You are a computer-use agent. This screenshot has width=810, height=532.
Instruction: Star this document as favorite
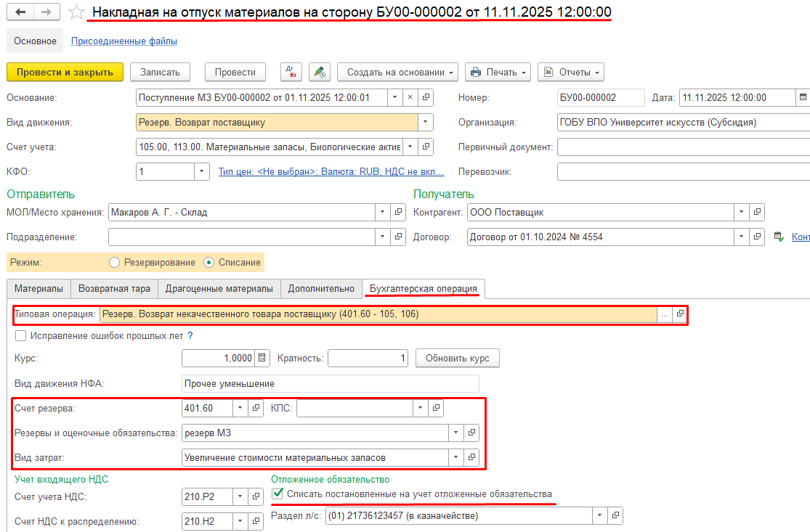(75, 12)
